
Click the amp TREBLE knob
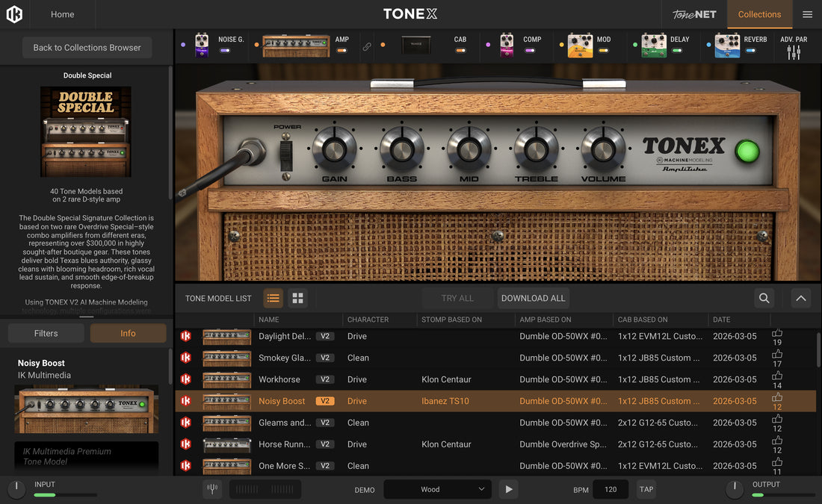pos(536,150)
